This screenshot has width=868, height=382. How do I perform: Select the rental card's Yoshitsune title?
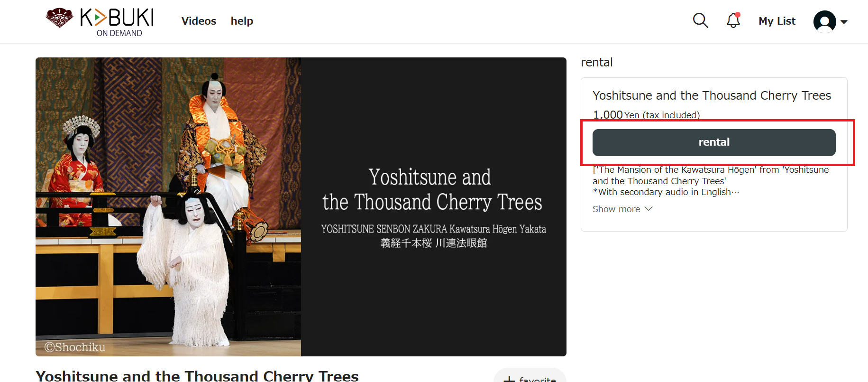point(712,95)
